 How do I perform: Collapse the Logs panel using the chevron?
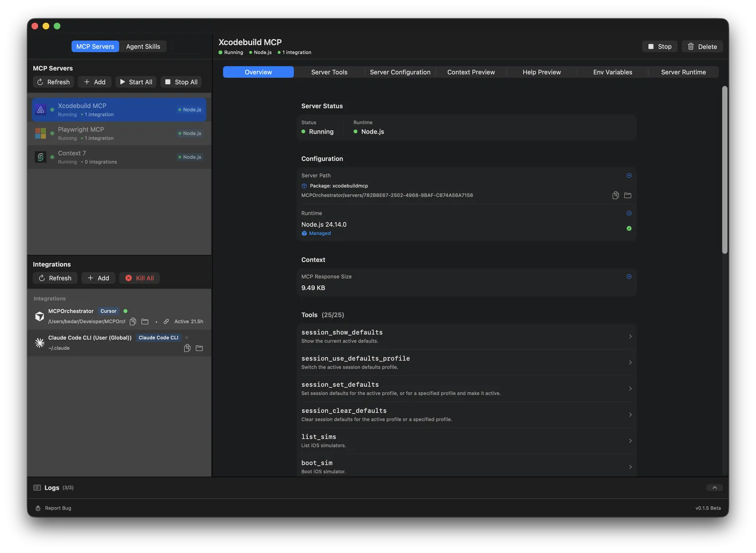pos(714,487)
